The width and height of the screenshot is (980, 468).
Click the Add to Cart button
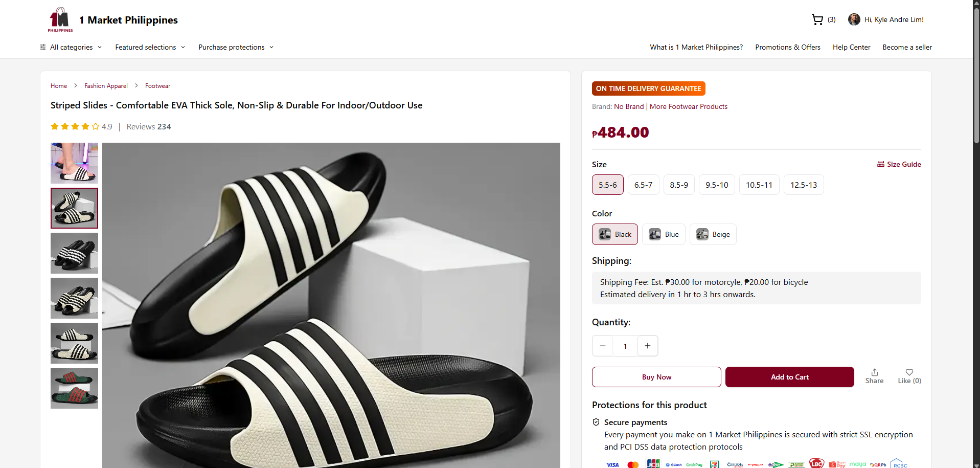click(789, 377)
